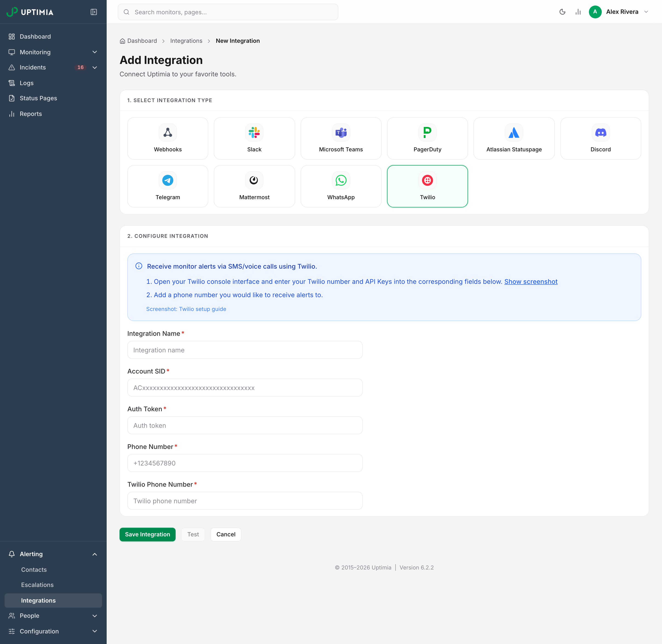662x644 pixels.
Task: Open the Show screenshot link
Action: [531, 282]
